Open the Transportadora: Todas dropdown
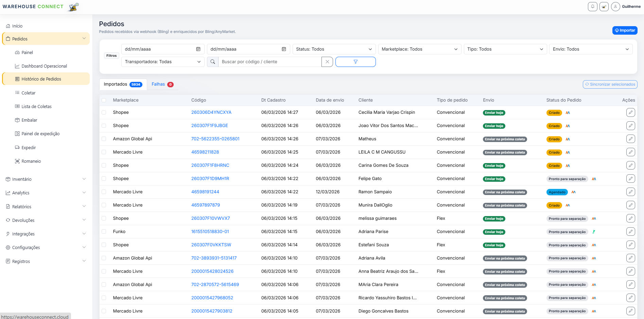This screenshot has width=644, height=319. [162, 62]
